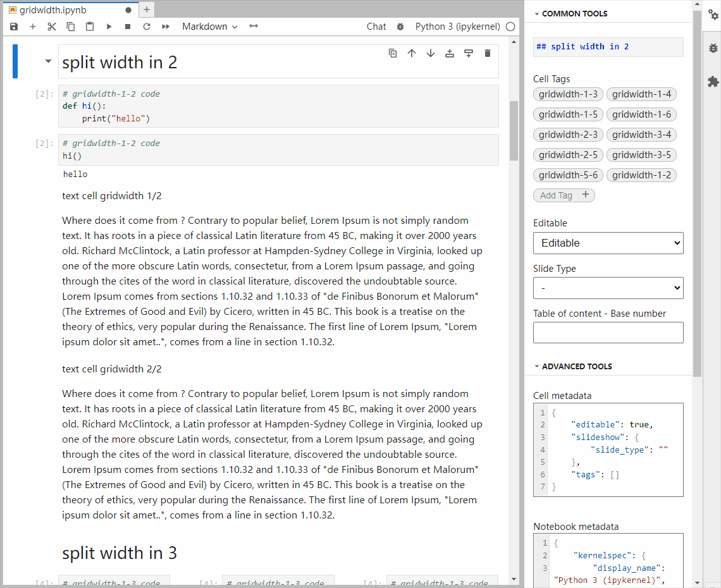Toggle the gridwidth-1-5 tag
Viewport: 721px width, 588px height.
tap(568, 114)
